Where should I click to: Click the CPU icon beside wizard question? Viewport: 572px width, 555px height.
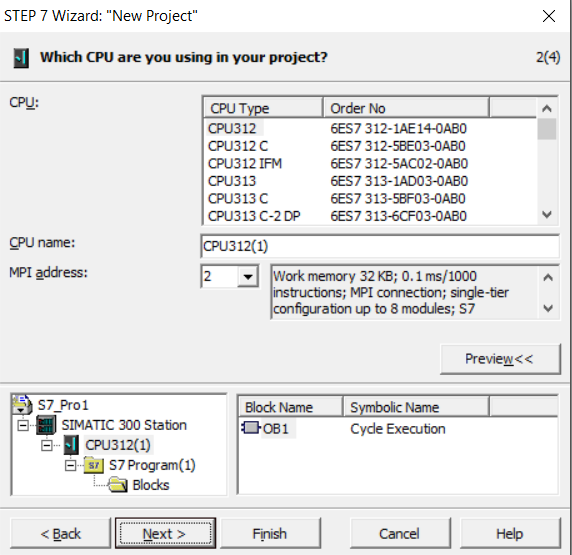(x=21, y=58)
